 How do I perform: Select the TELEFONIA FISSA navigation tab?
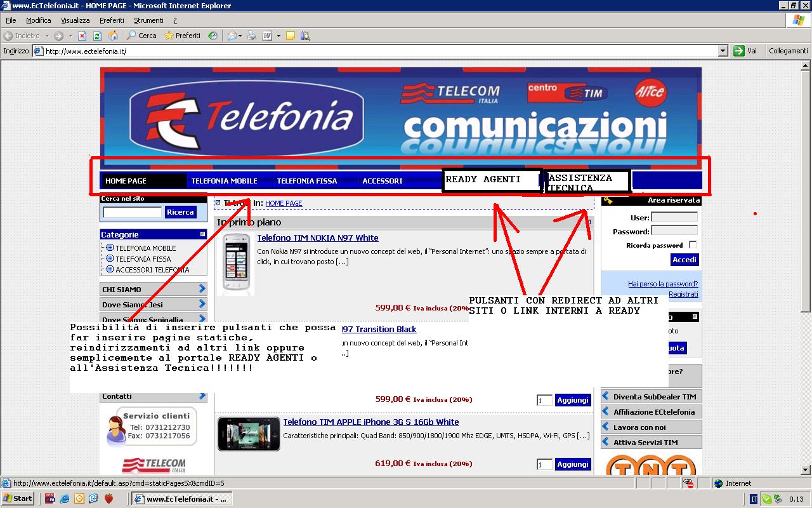315,181
